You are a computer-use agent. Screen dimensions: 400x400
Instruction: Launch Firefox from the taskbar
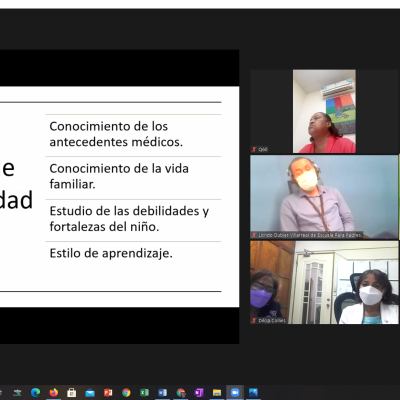[54, 392]
